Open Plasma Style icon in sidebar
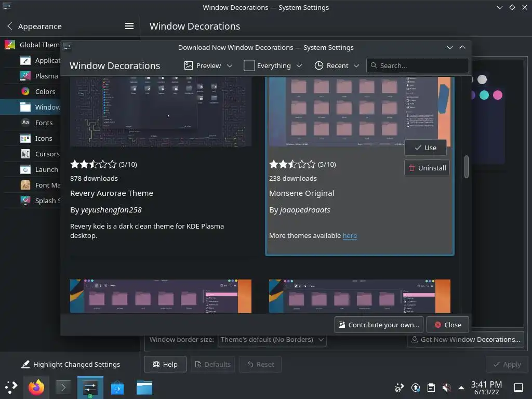 pyautogui.click(x=25, y=76)
